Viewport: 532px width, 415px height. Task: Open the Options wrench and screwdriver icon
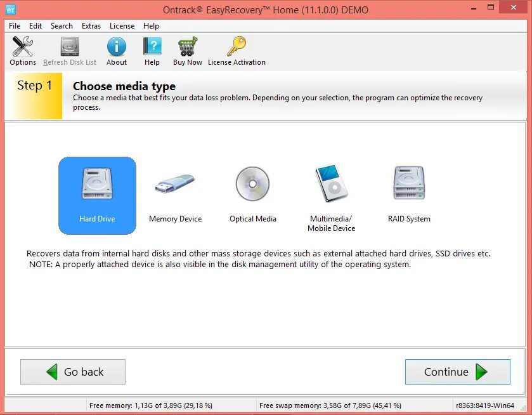coord(23,46)
